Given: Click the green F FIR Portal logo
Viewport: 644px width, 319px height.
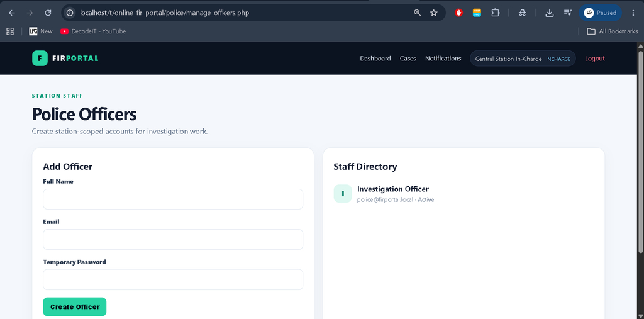Looking at the screenshot, I should tap(40, 59).
